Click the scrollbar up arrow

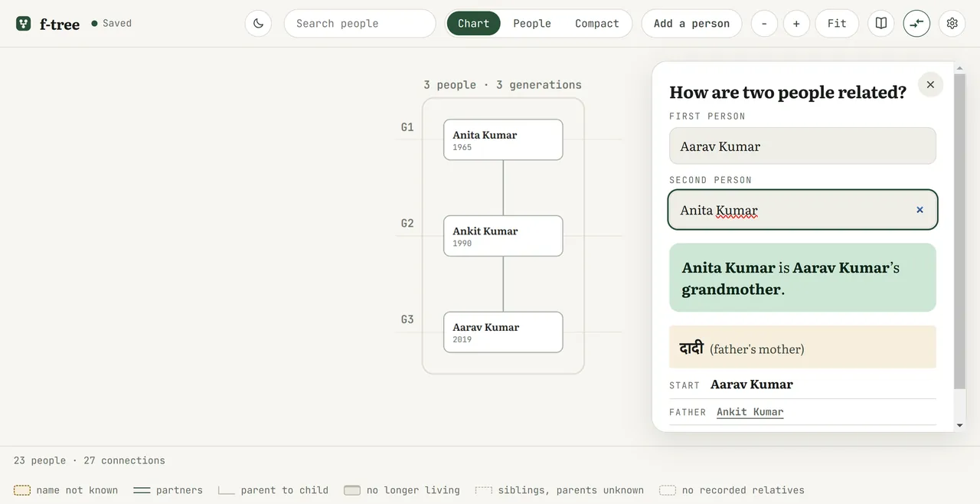pyautogui.click(x=960, y=68)
